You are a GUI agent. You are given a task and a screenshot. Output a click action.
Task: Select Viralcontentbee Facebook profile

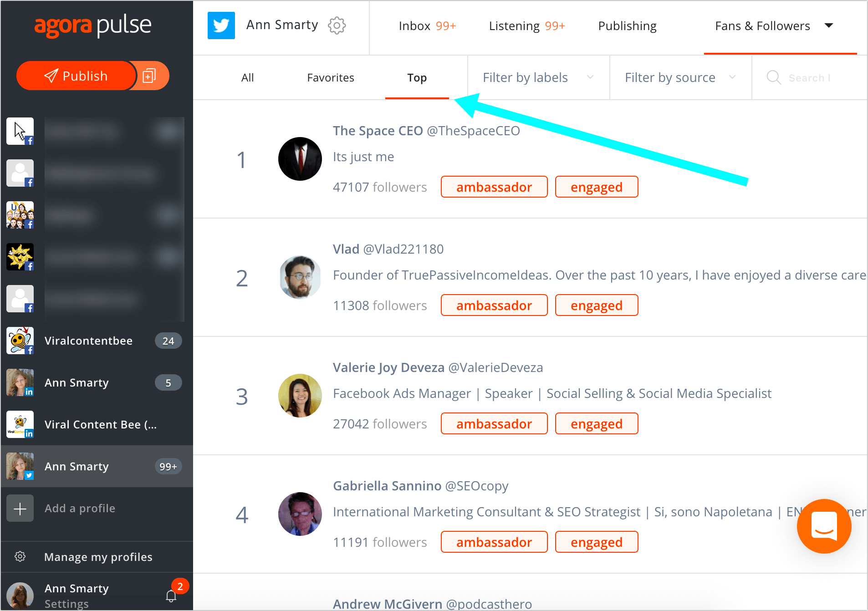tap(97, 341)
